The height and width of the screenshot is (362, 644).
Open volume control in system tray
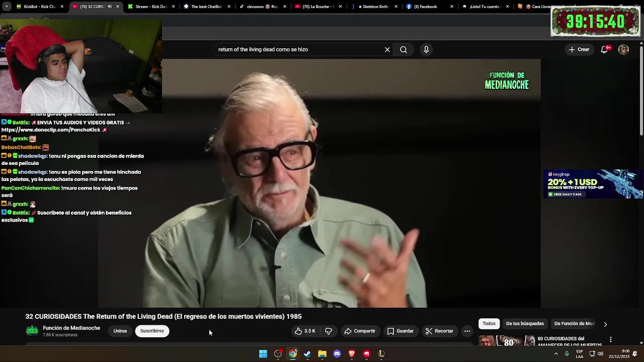[600, 354]
